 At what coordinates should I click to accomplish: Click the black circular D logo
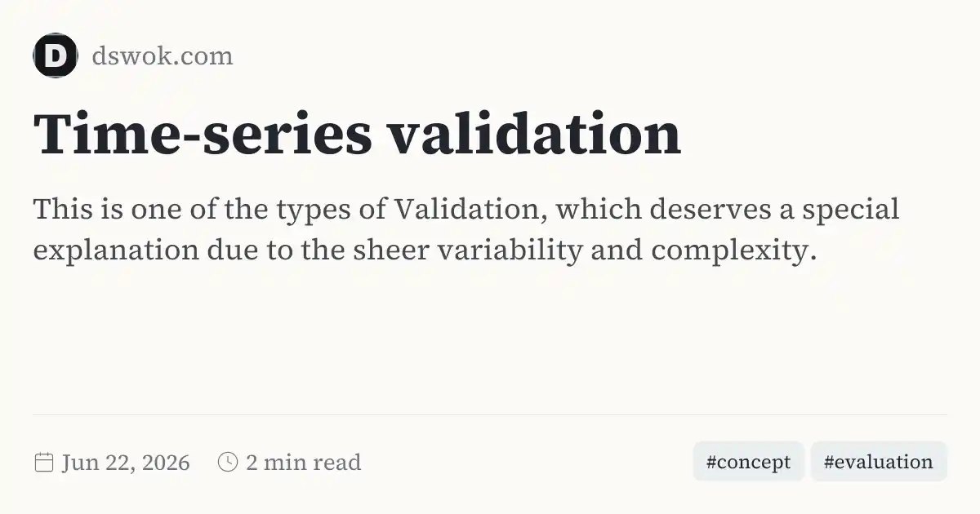[x=56, y=55]
